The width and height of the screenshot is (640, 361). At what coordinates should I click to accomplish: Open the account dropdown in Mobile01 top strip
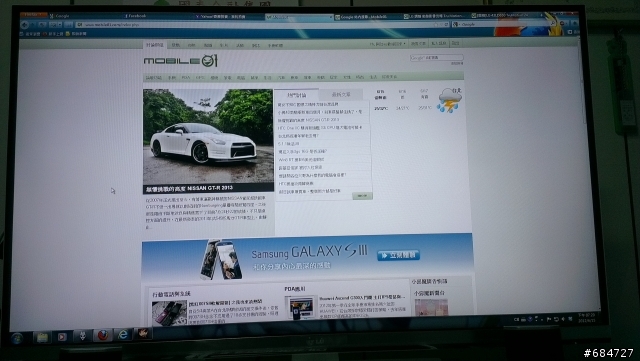tap(388, 44)
